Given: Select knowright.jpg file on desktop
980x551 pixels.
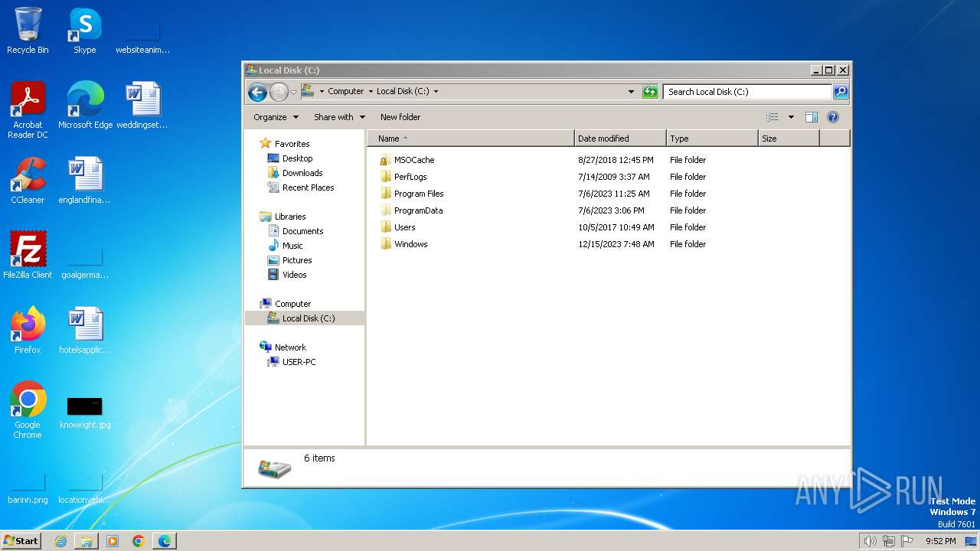Looking at the screenshot, I should click(x=85, y=412).
